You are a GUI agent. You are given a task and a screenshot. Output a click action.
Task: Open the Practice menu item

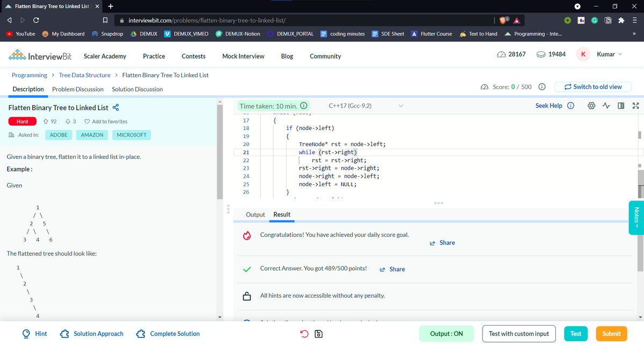click(154, 56)
